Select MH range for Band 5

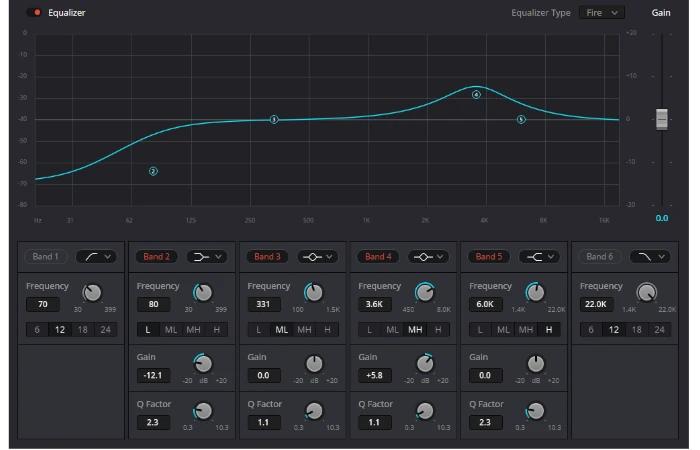[x=526, y=329]
